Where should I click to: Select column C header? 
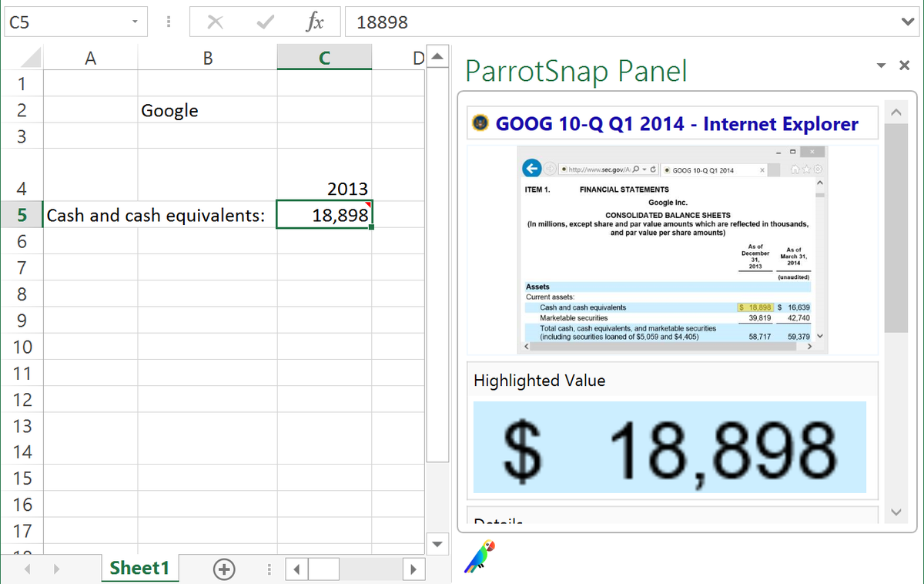tap(324, 57)
